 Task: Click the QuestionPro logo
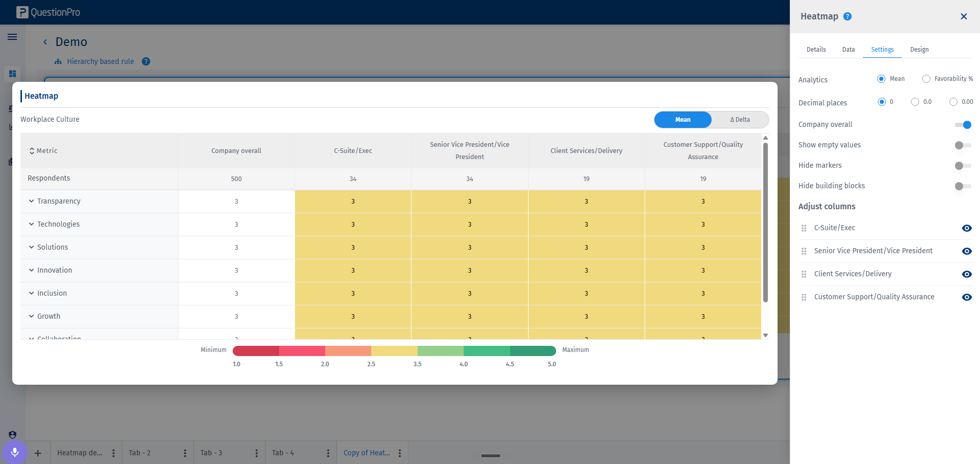[48, 12]
